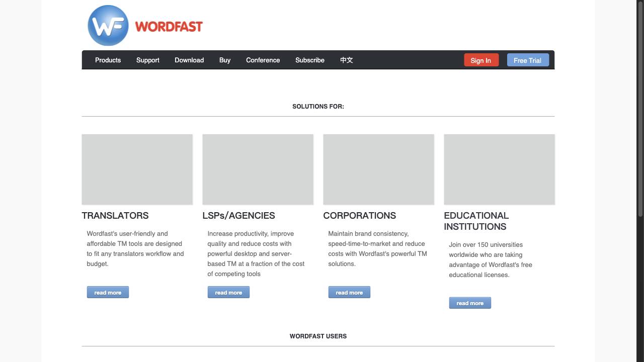Click the SOLUTIONS FOR: section title
Image resolution: width=644 pixels, height=362 pixels.
(x=318, y=107)
